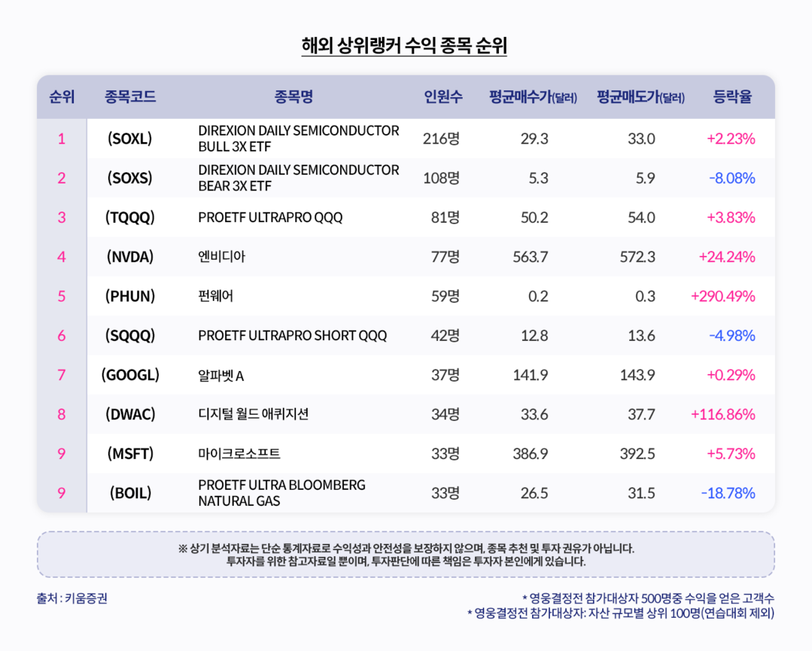The width and height of the screenshot is (812, 651).
Task: Click the '77명' participant count
Action: click(x=446, y=257)
